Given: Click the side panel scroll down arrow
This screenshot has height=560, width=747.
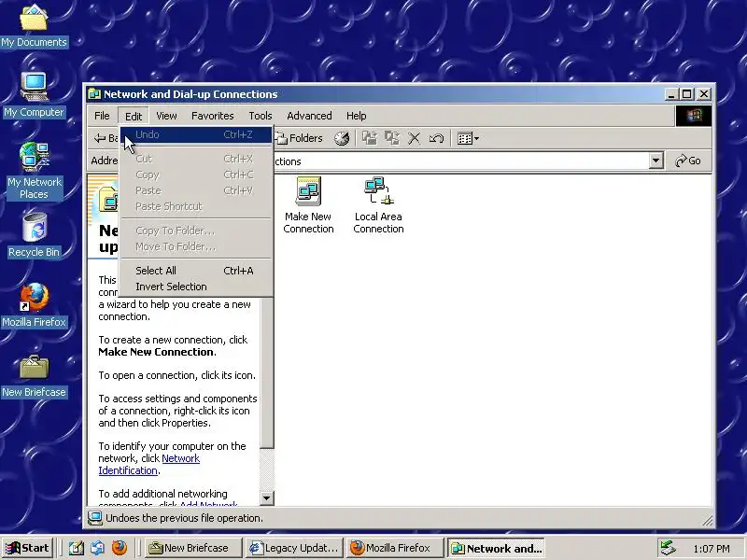Looking at the screenshot, I should pos(267,498).
